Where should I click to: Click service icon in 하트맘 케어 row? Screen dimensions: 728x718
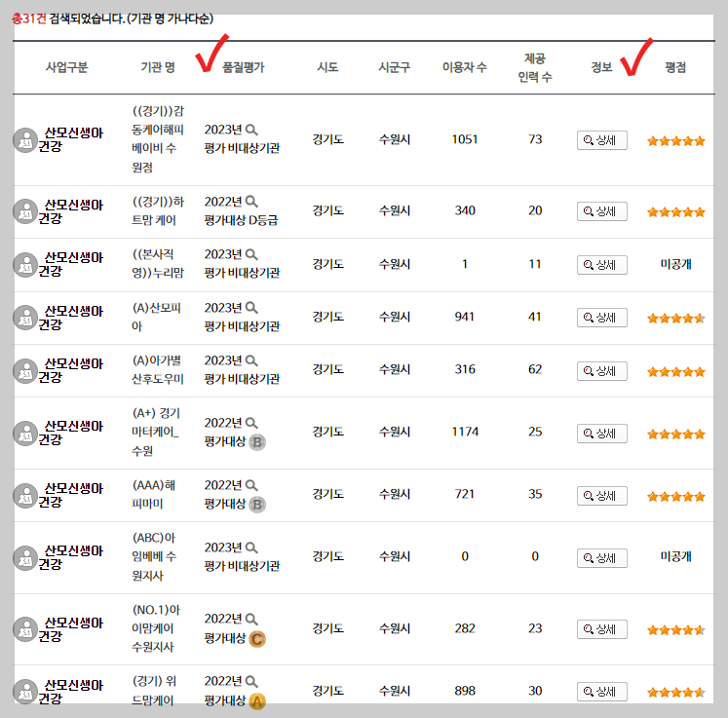pos(25,211)
